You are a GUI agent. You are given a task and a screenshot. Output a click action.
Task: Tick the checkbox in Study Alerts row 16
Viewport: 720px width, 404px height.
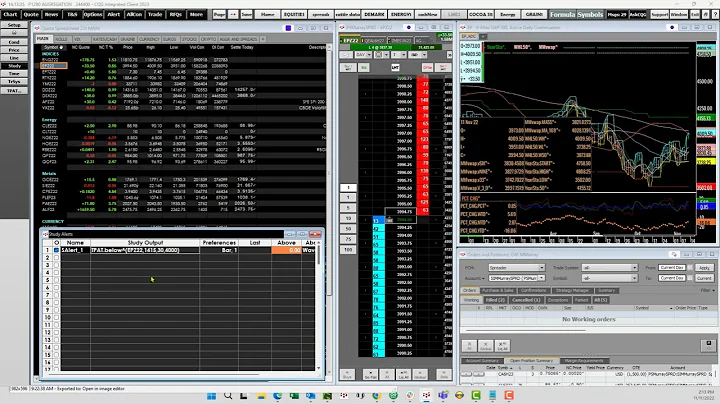pyautogui.click(x=56, y=362)
